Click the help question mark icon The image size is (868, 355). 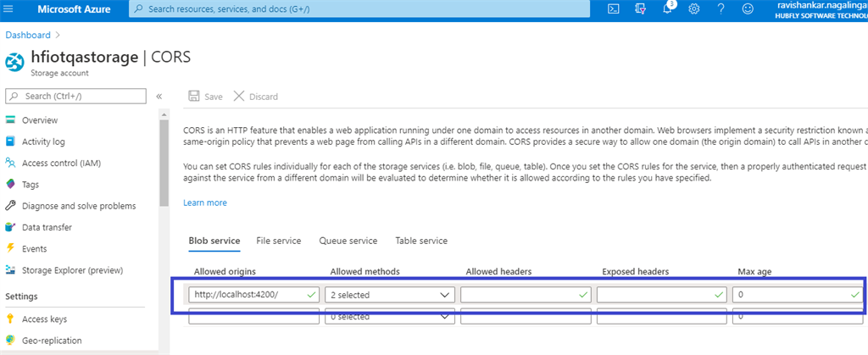pos(721,8)
